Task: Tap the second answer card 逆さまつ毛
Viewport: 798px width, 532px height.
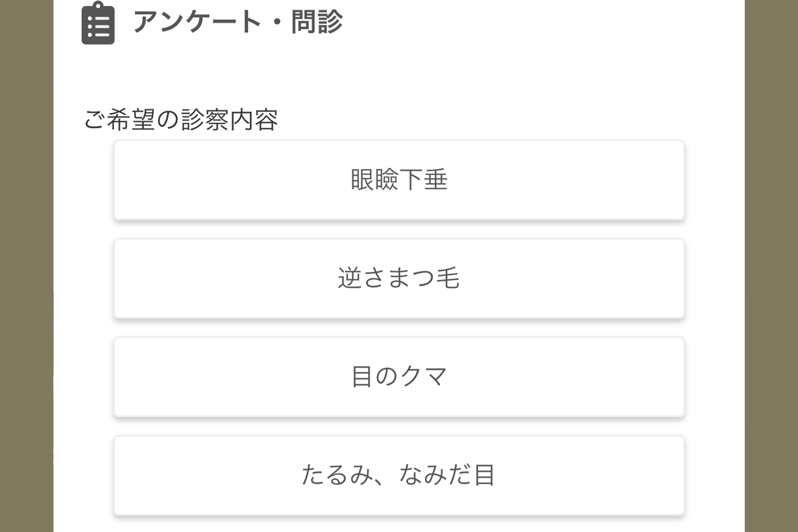Action: click(x=399, y=278)
